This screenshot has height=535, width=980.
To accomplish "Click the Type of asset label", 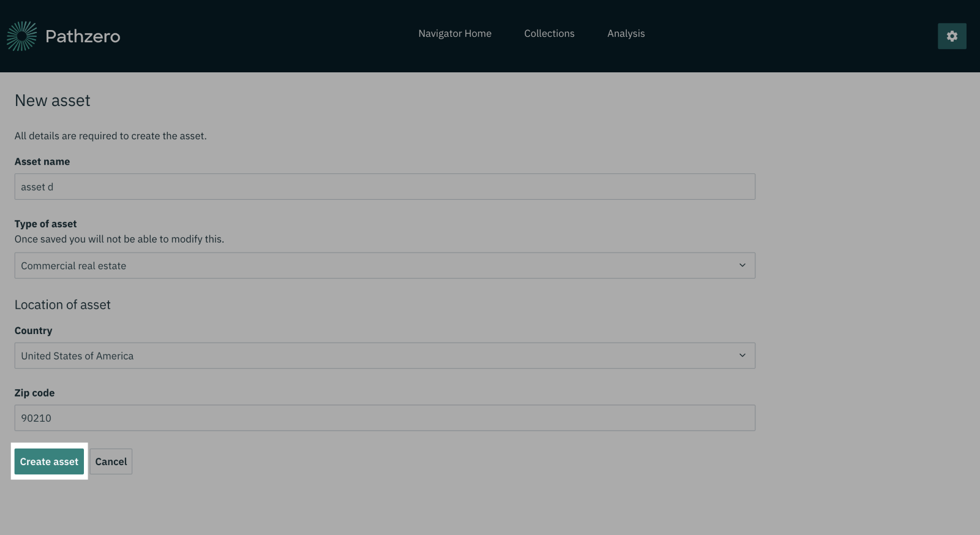I will [46, 224].
